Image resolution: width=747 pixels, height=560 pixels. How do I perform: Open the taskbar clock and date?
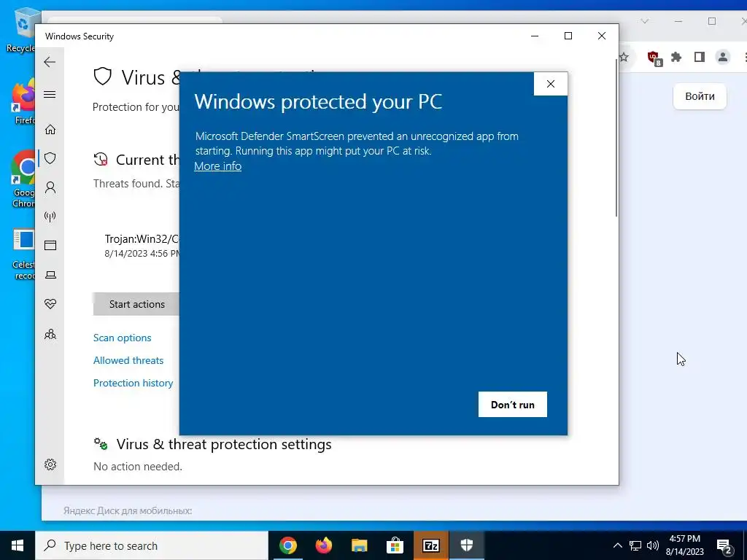click(x=684, y=545)
